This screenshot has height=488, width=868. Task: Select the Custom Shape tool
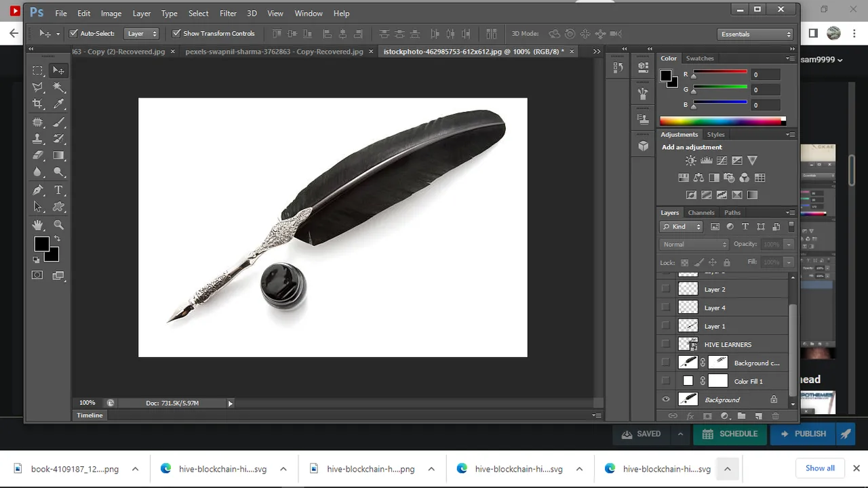(58, 207)
